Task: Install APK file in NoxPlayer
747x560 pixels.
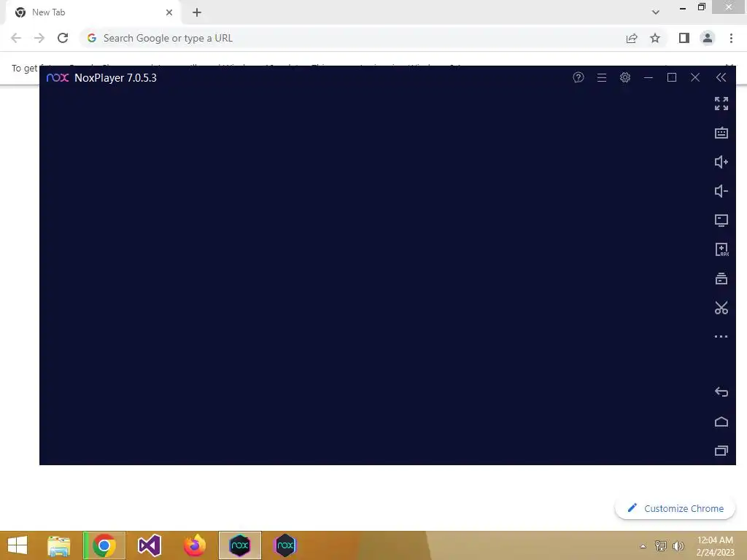Action: tap(721, 249)
